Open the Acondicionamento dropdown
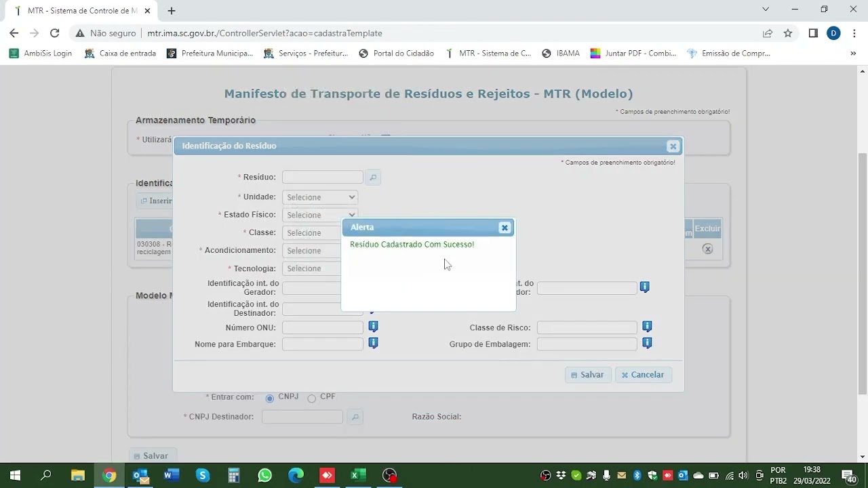 coord(312,251)
